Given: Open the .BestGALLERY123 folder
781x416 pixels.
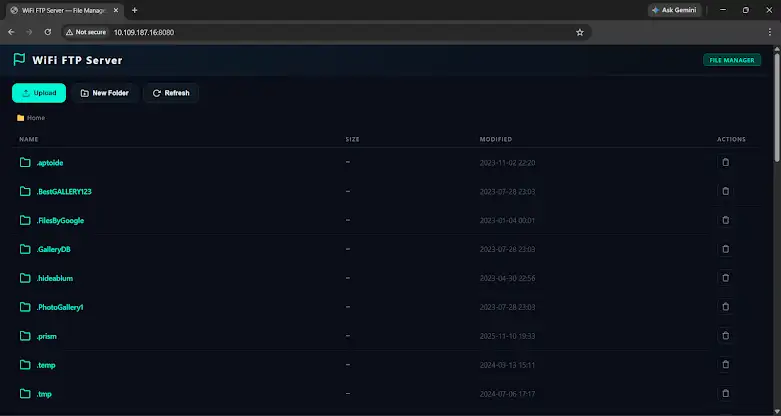Looking at the screenshot, I should (x=64, y=192).
